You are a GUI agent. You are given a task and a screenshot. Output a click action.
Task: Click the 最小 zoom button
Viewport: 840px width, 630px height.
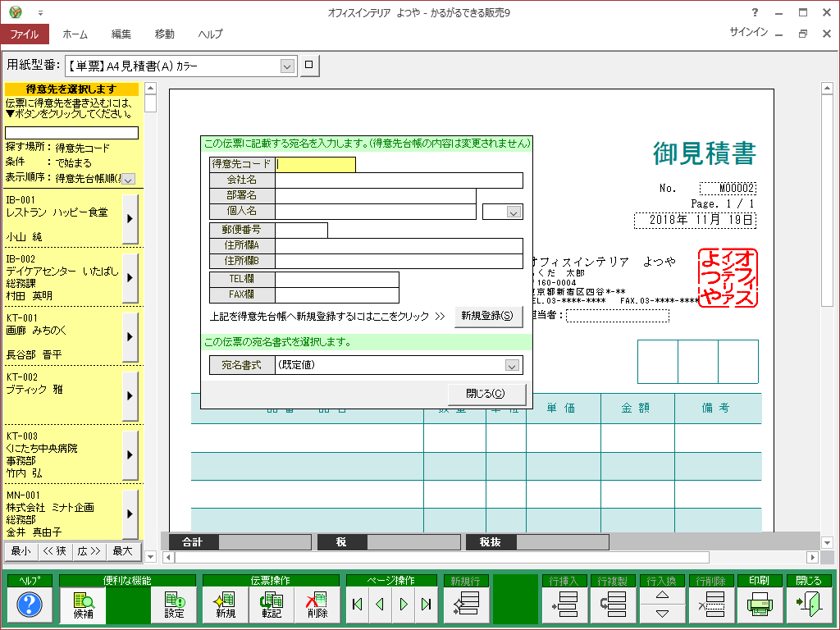21,551
